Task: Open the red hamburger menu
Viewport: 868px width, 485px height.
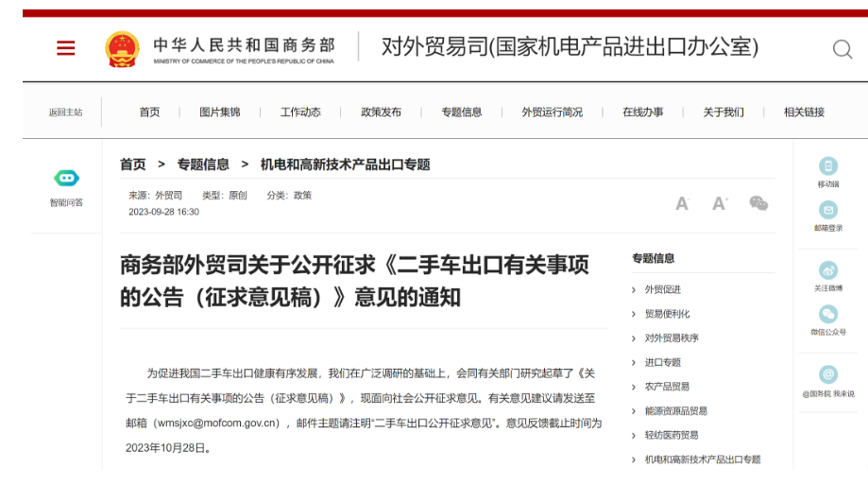Action: click(x=65, y=48)
